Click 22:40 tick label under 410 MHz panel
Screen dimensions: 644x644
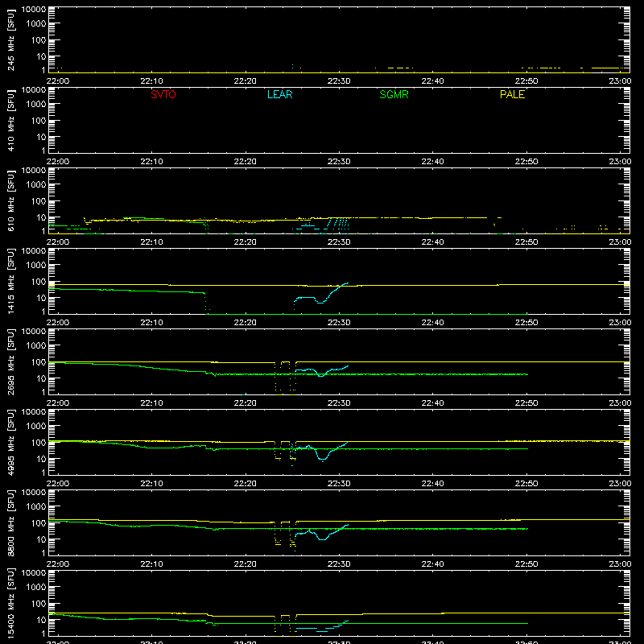point(432,162)
